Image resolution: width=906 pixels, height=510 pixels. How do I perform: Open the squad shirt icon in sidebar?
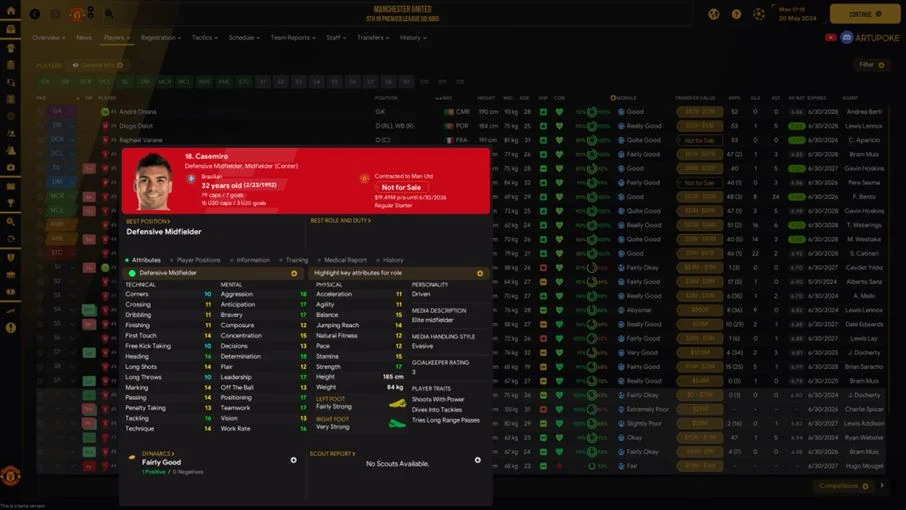click(10, 47)
